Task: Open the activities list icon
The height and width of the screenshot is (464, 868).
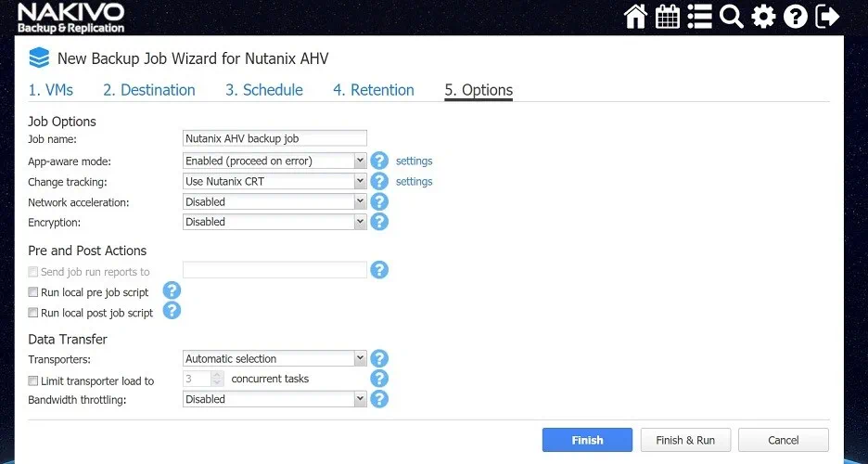Action: click(x=699, y=17)
